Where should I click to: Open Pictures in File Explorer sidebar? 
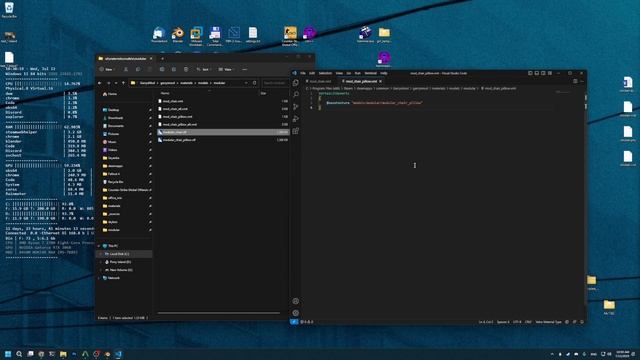pyautogui.click(x=111, y=134)
